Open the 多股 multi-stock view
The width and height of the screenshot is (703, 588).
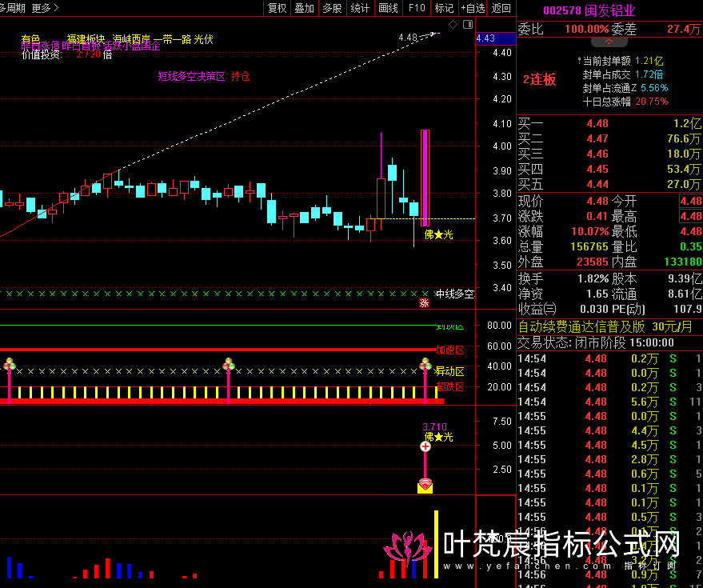point(332,8)
